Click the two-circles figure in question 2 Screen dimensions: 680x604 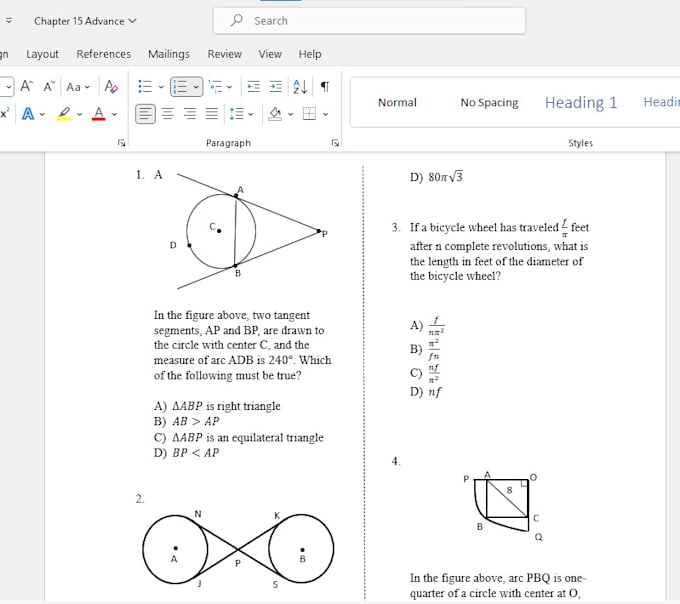click(x=238, y=549)
